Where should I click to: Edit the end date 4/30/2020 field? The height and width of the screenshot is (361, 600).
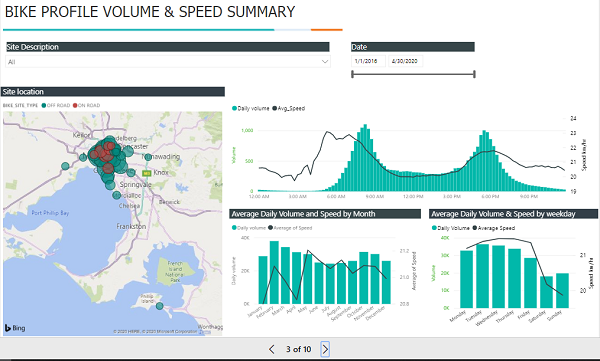406,61
